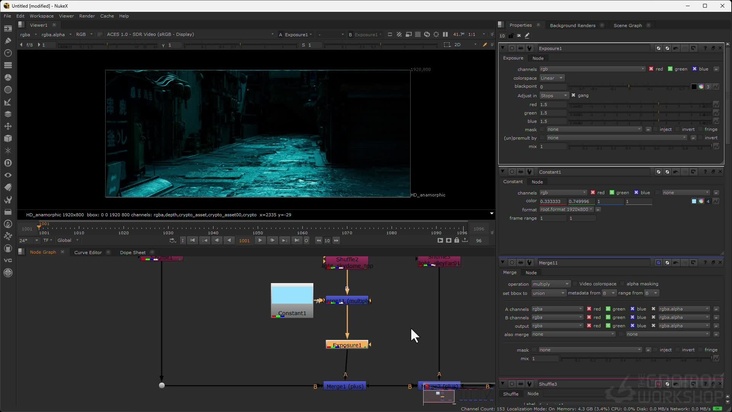Switch to Dope Sheet tab
The image size is (732, 412).
coord(133,252)
